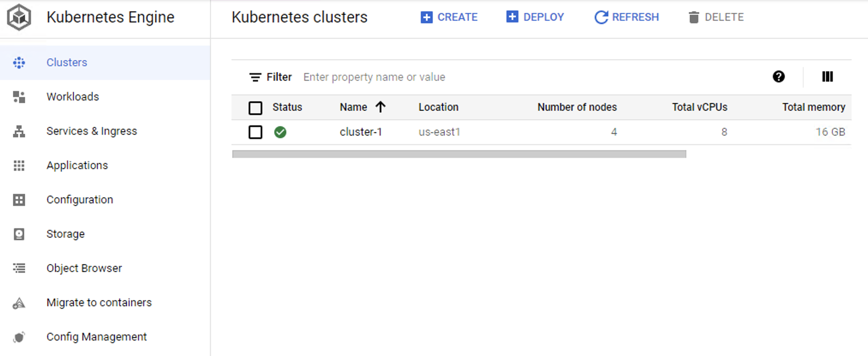868x356 pixels.
Task: Click the Kubernetes clusters page heading
Action: click(x=299, y=17)
